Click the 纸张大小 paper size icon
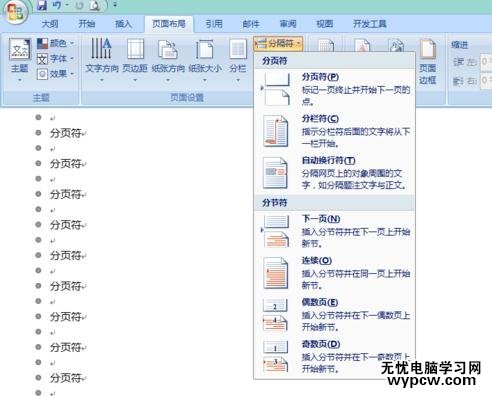 click(205, 50)
